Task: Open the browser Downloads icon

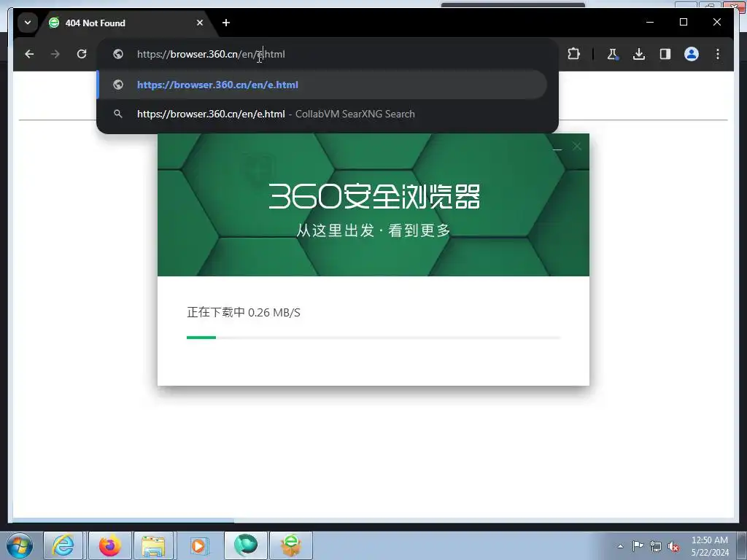Action: pyautogui.click(x=639, y=54)
